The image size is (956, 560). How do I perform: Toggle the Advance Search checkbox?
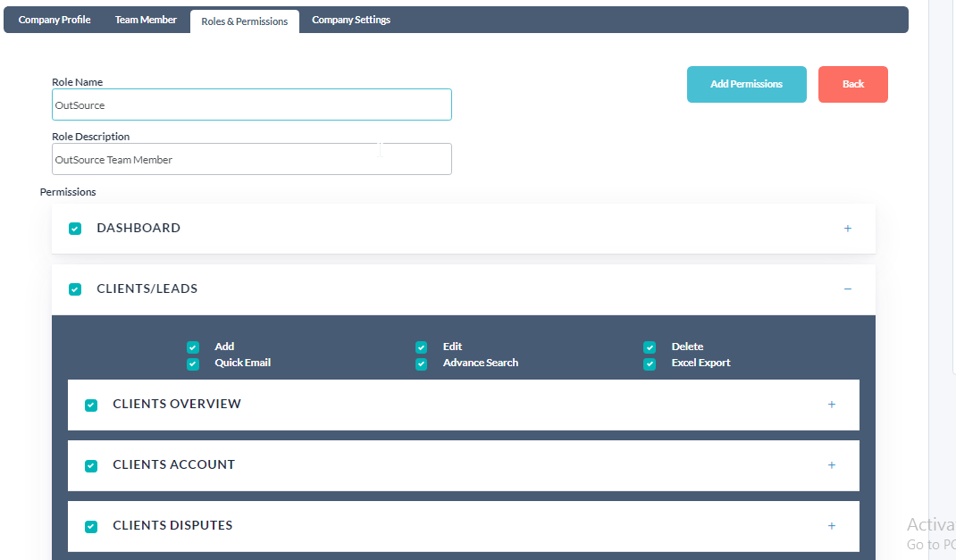422,364
